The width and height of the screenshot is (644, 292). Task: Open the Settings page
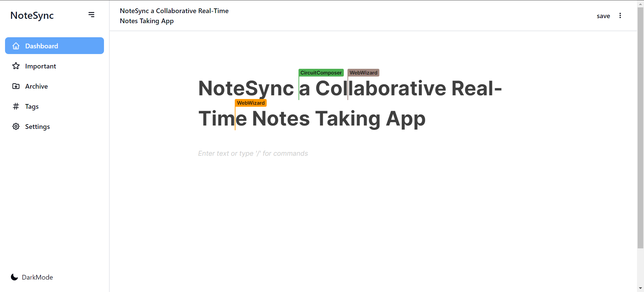(x=37, y=127)
